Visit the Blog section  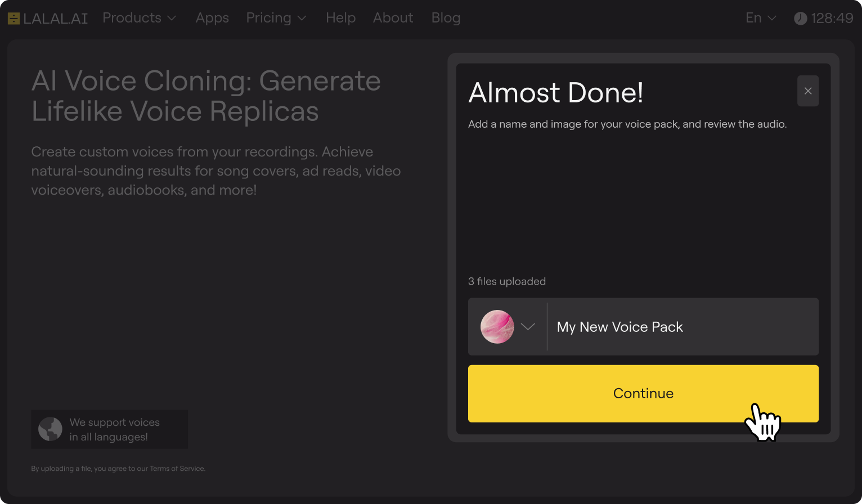[446, 18]
